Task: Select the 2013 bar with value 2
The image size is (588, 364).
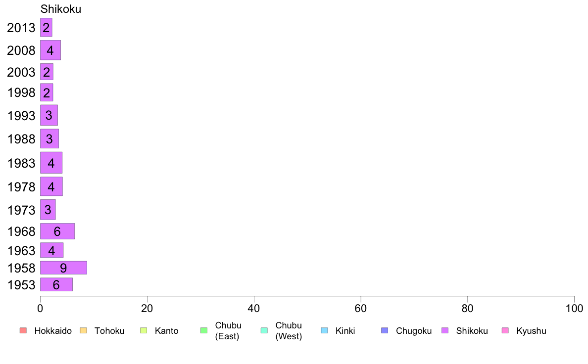Action: pos(46,27)
